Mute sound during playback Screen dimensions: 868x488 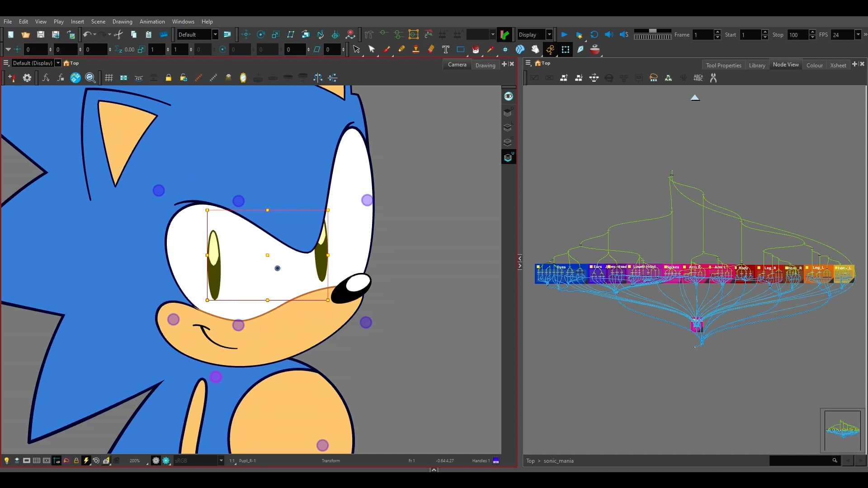tap(609, 34)
